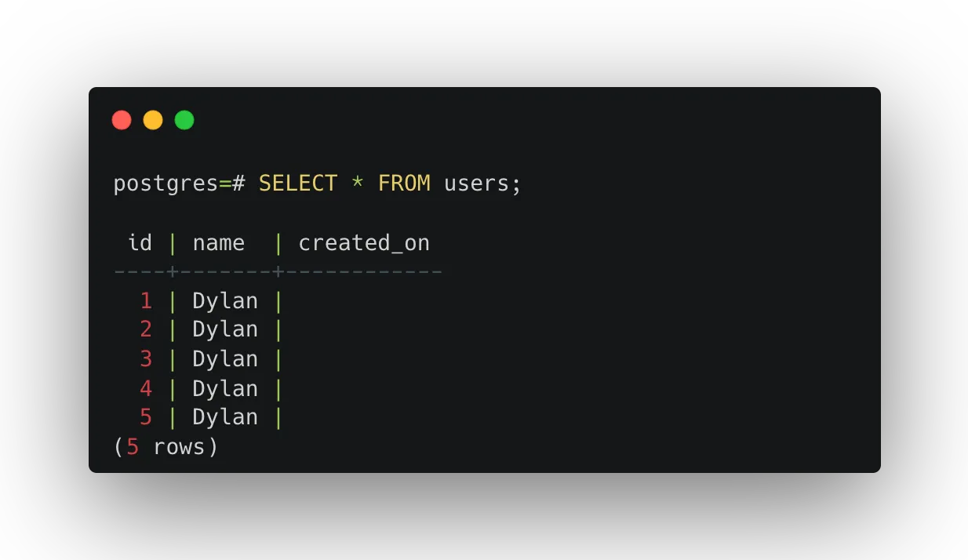The height and width of the screenshot is (560, 968).
Task: Click the yellow minimize window button
Action: 153,120
